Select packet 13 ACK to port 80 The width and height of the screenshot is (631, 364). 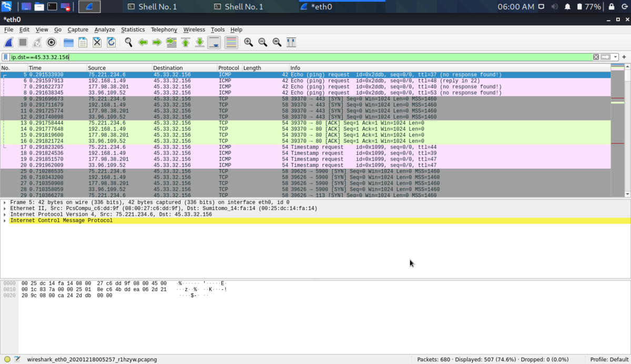pos(306,123)
